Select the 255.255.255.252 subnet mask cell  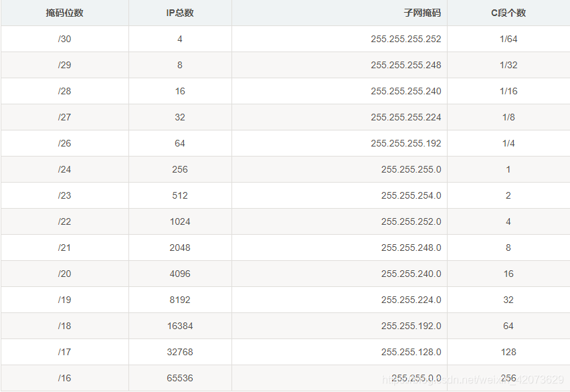(x=405, y=39)
